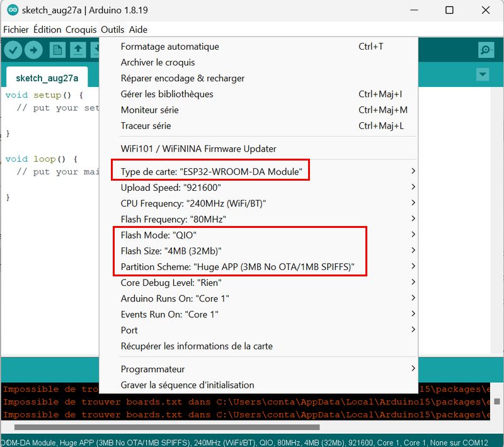
Task: Expand Flash Frequency submenu
Action: coord(258,219)
